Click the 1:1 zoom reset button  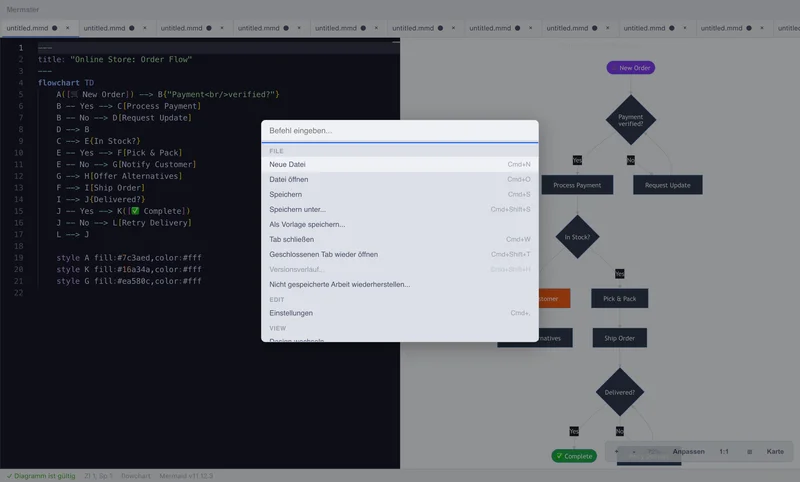click(724, 451)
